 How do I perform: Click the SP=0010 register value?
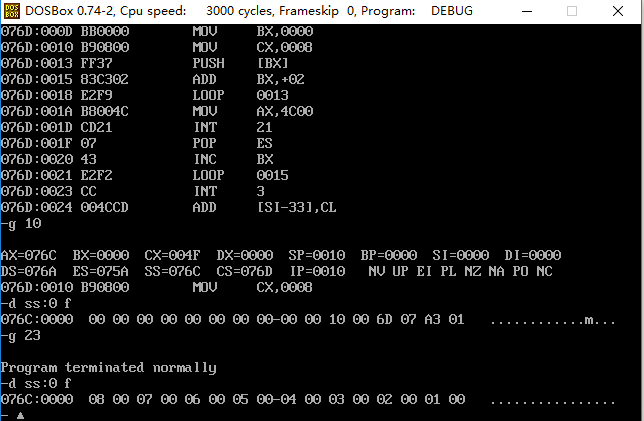[x=317, y=255]
